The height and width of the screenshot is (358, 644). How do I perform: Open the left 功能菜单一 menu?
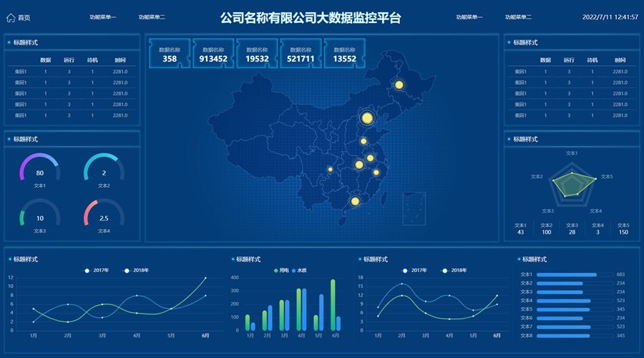tap(102, 16)
